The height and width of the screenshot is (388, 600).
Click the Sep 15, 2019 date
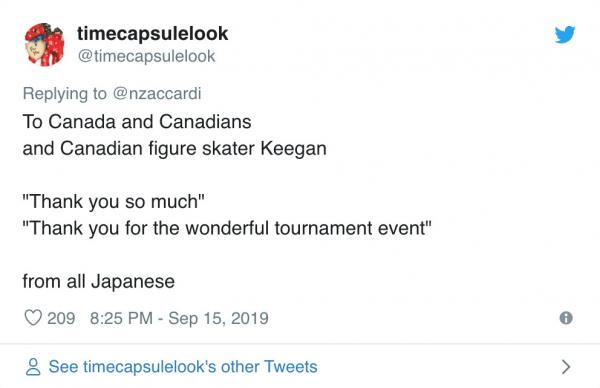[218, 318]
